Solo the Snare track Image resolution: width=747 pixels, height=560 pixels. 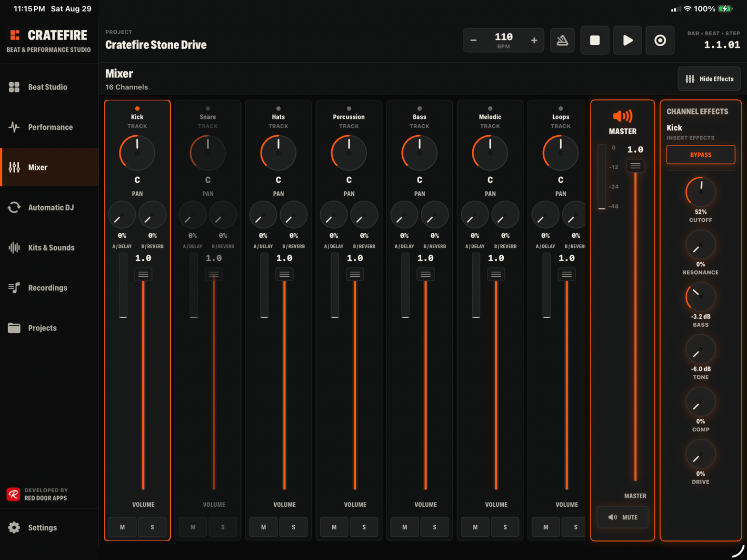pyautogui.click(x=223, y=527)
